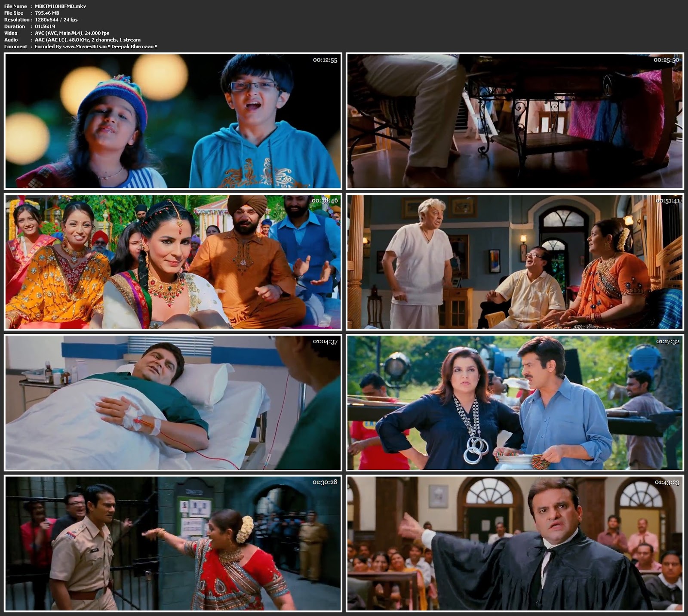Click the 01:30:28 timestamp
The height and width of the screenshot is (616, 688).
325,482
